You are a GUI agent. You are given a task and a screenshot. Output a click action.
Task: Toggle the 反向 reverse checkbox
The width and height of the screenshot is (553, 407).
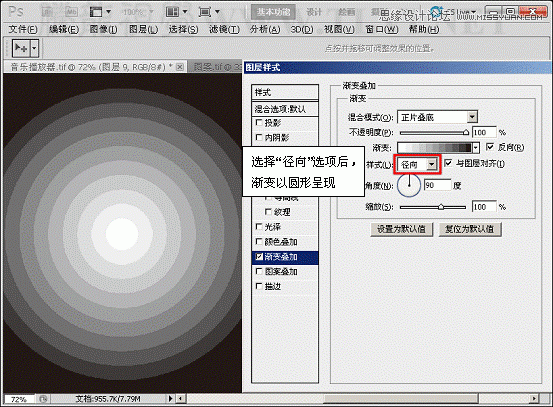point(490,146)
